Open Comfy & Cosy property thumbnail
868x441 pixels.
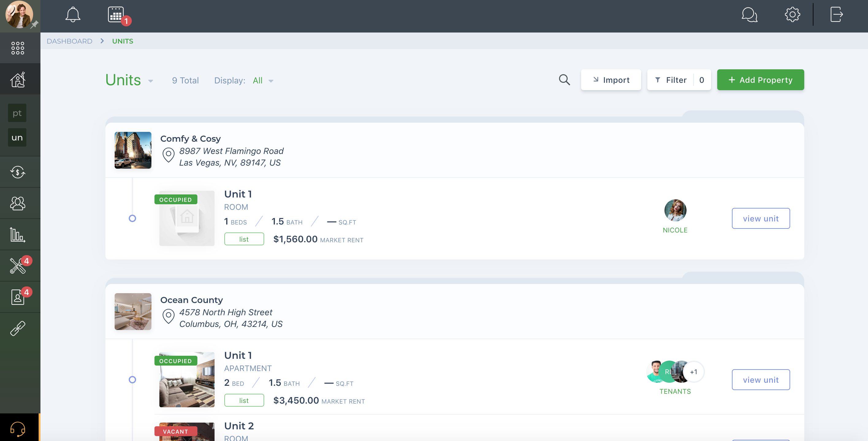pyautogui.click(x=133, y=150)
